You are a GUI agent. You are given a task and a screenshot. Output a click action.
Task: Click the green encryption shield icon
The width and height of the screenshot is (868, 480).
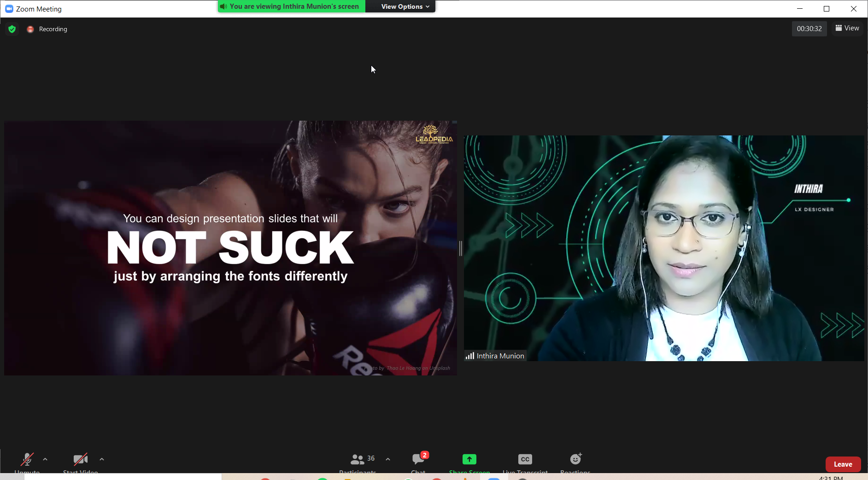pyautogui.click(x=12, y=29)
